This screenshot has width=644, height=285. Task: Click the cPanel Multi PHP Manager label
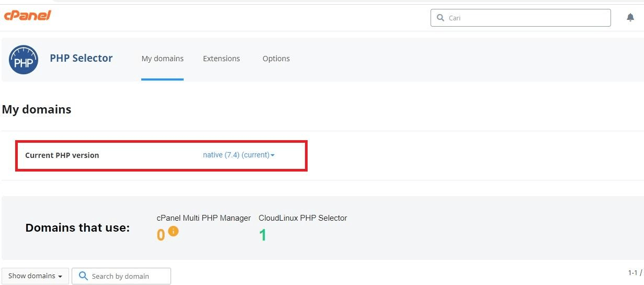coord(204,218)
